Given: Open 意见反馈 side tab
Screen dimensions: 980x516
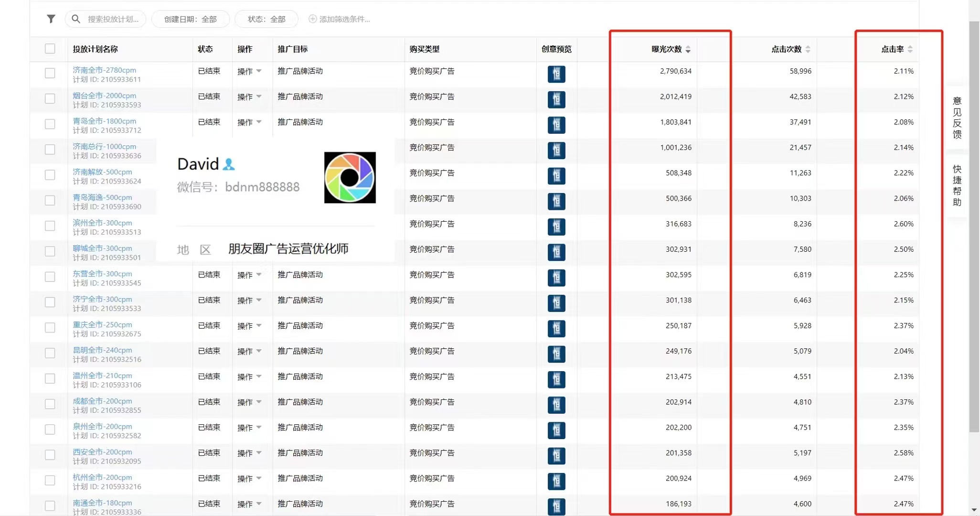Looking at the screenshot, I should coord(957,118).
